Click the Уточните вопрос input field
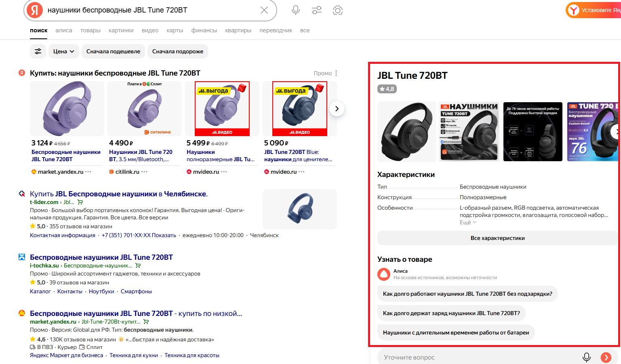Viewport: 621px width, 364px height. (477, 357)
